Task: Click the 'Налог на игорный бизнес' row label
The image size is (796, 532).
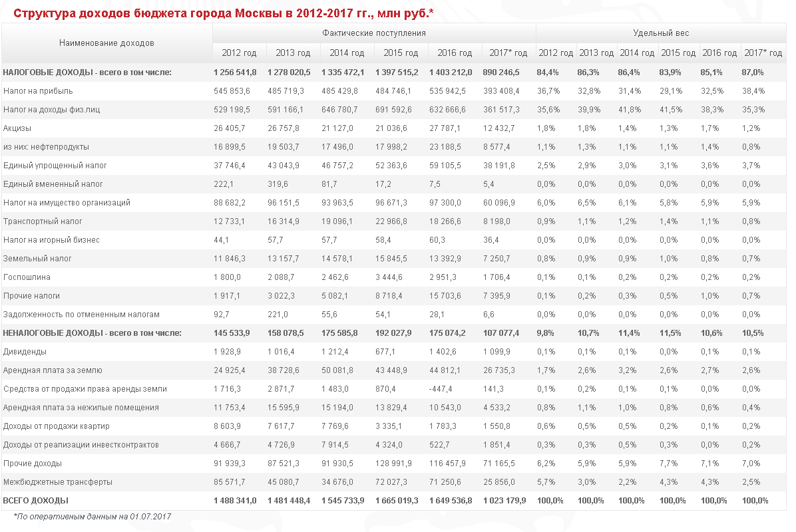Action: tap(51, 240)
